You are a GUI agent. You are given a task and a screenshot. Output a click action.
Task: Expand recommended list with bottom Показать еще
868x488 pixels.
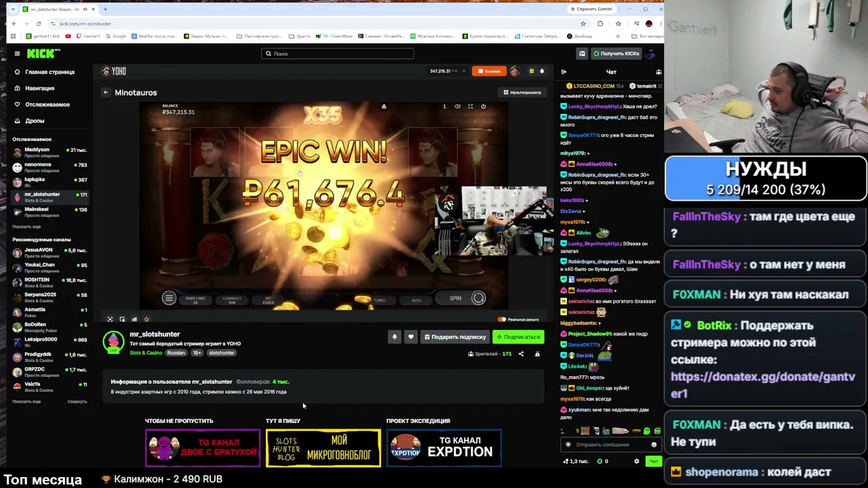click(x=26, y=401)
